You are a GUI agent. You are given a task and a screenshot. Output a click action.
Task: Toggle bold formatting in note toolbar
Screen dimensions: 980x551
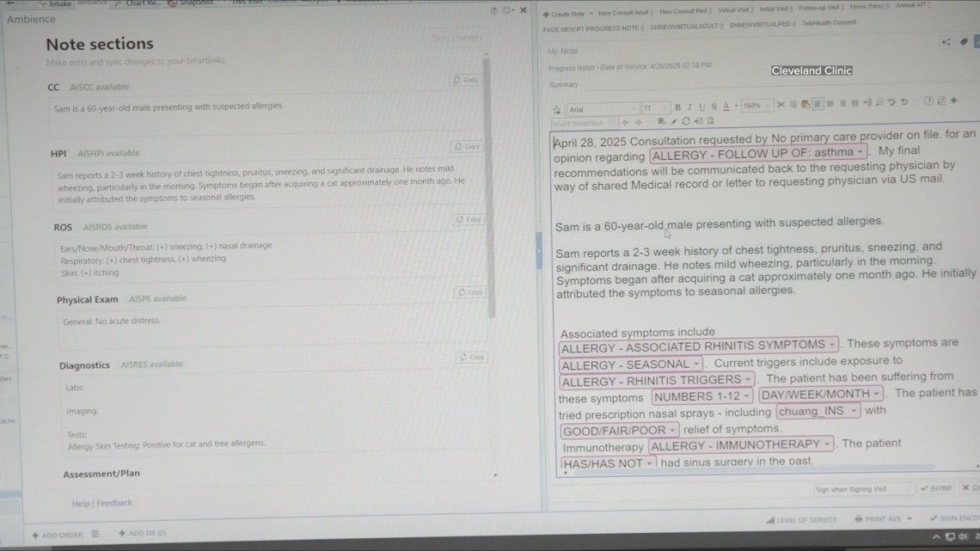click(x=677, y=107)
